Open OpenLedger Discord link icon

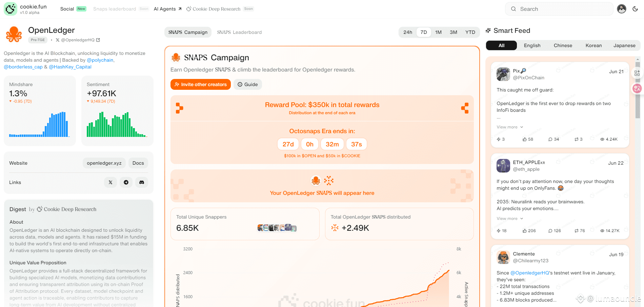[x=142, y=182]
